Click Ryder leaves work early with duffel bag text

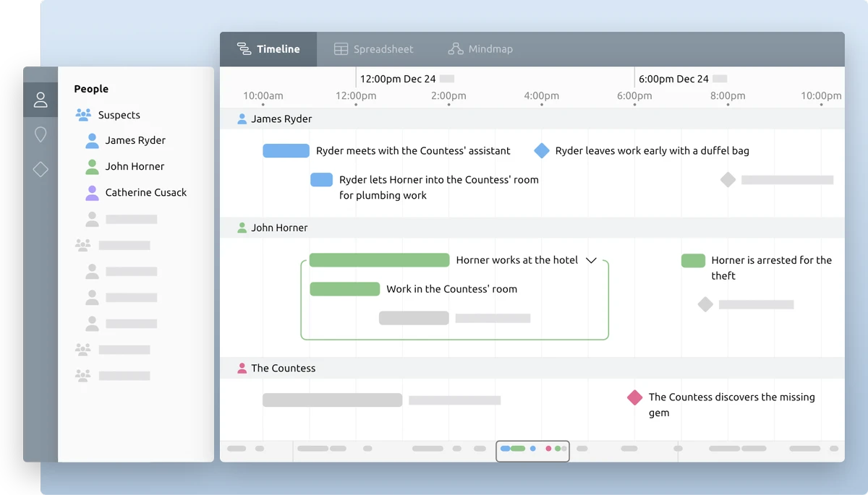pos(652,151)
